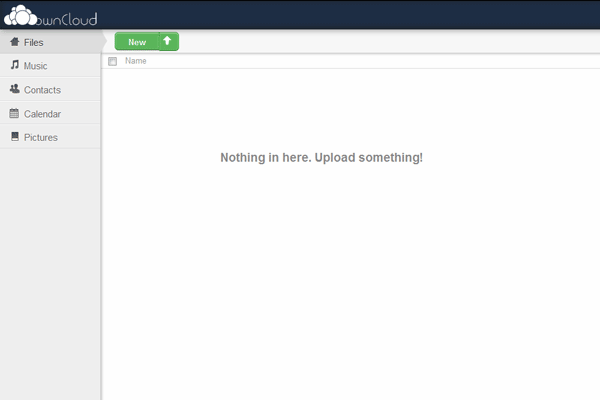
Task: Click the ownCloud wordmark text
Action: tap(66, 17)
